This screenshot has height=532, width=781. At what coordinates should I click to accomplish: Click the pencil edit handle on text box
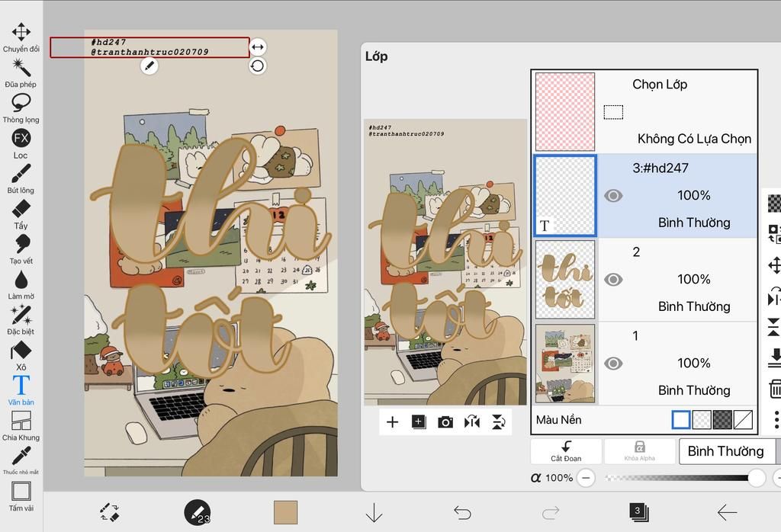[x=149, y=66]
